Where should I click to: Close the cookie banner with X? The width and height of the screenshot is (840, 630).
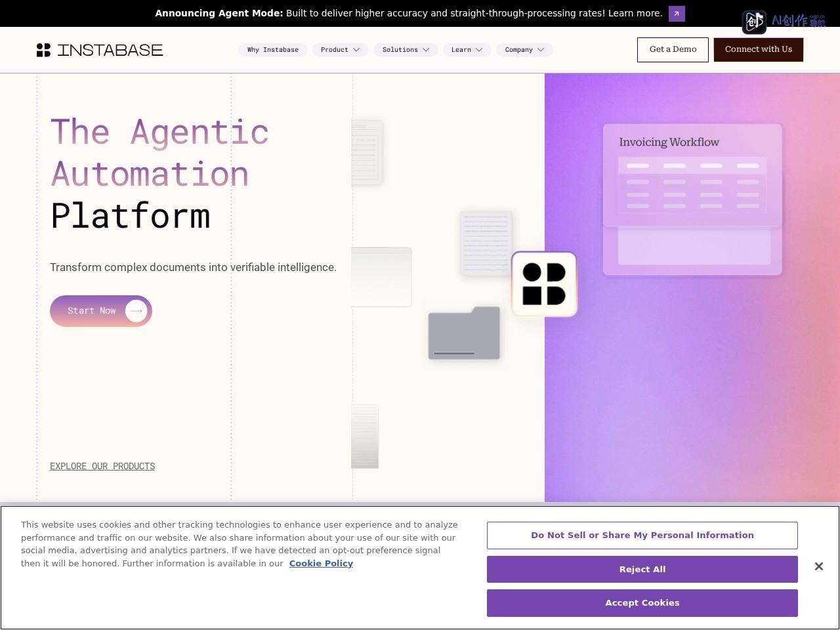coord(818,566)
